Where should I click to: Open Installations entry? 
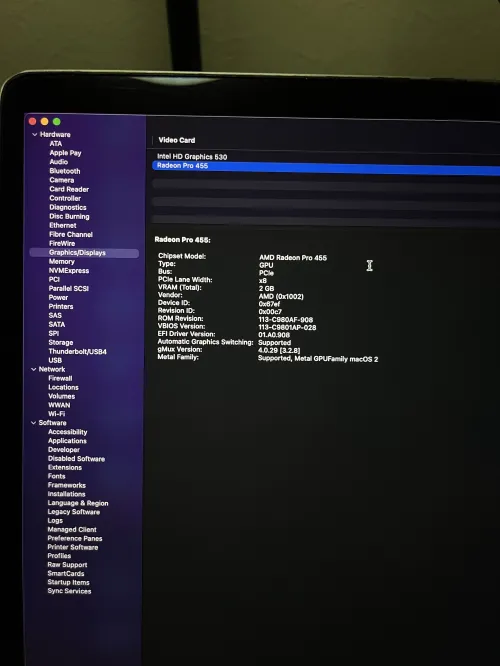pyautogui.click(x=66, y=494)
